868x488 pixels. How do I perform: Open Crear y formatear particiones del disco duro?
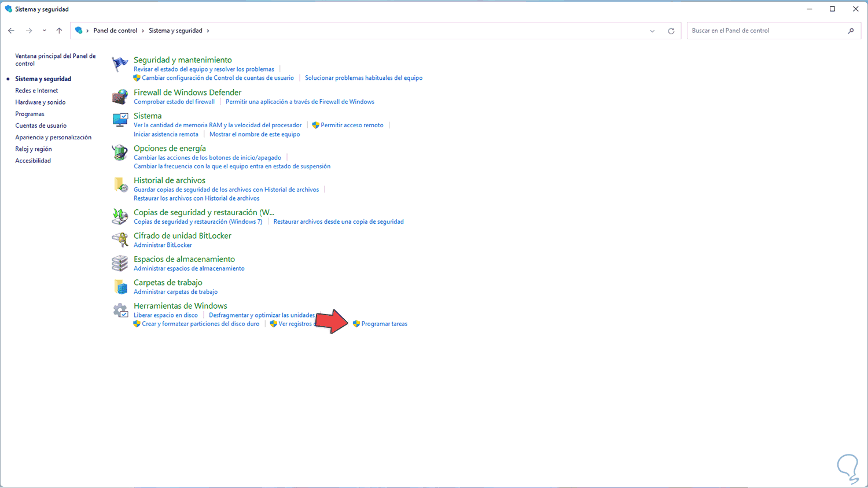[200, 324]
